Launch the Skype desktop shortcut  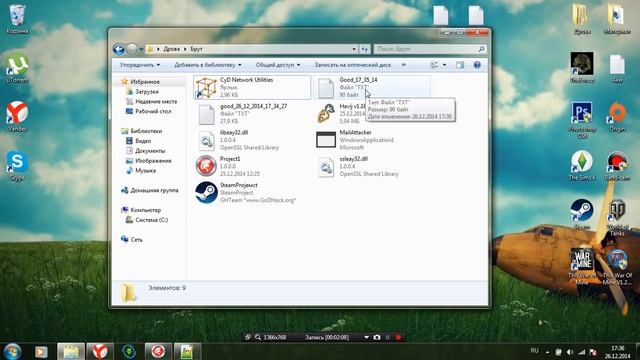click(17, 165)
